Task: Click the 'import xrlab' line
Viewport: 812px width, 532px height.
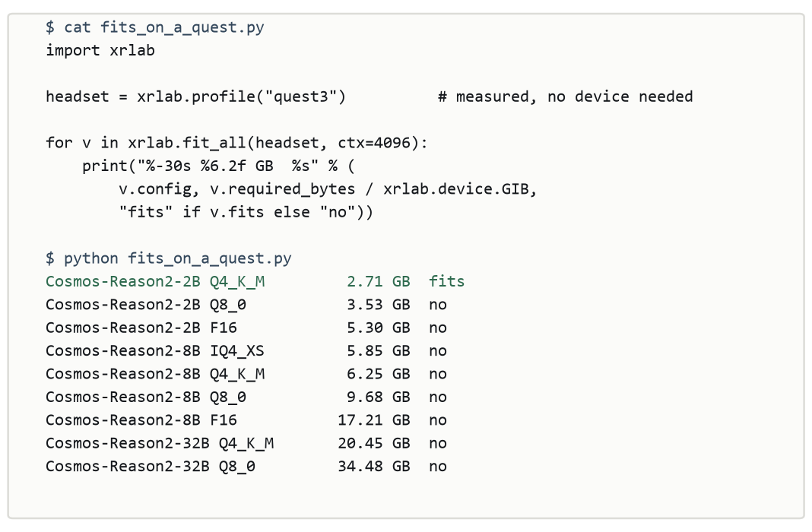Action: click(100, 50)
